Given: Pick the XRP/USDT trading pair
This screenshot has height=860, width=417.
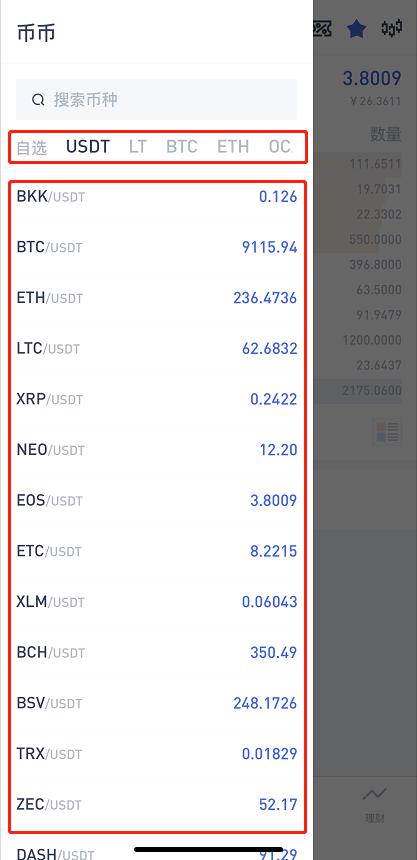Looking at the screenshot, I should pos(157,399).
